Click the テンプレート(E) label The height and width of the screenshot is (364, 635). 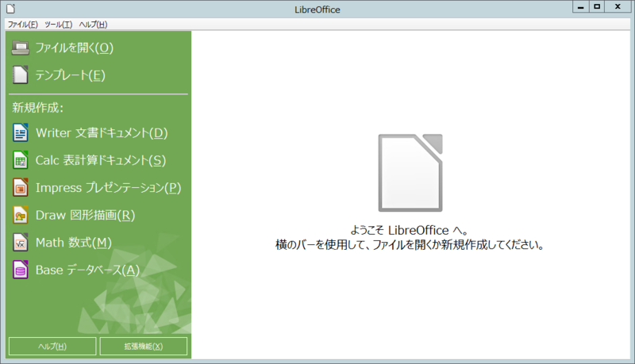71,75
